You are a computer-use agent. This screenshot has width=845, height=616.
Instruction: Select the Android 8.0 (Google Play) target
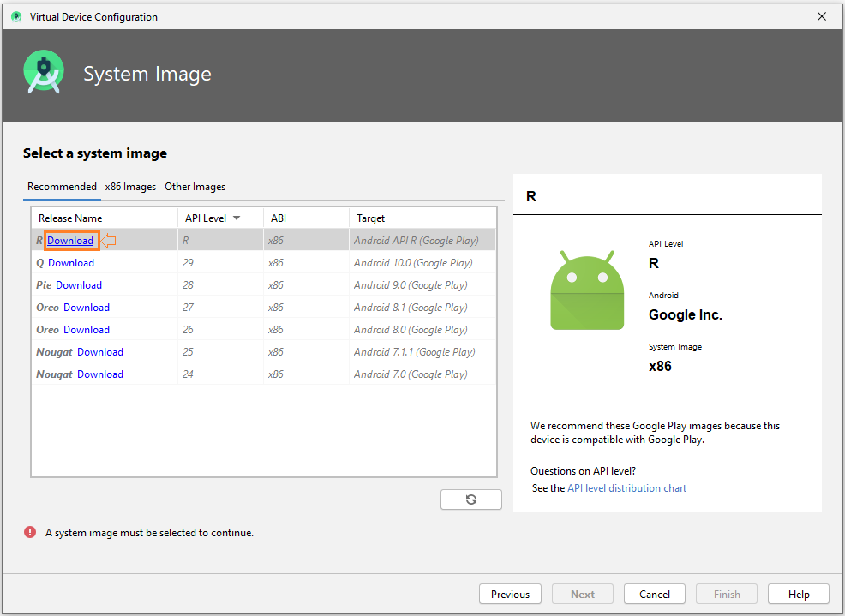click(411, 329)
